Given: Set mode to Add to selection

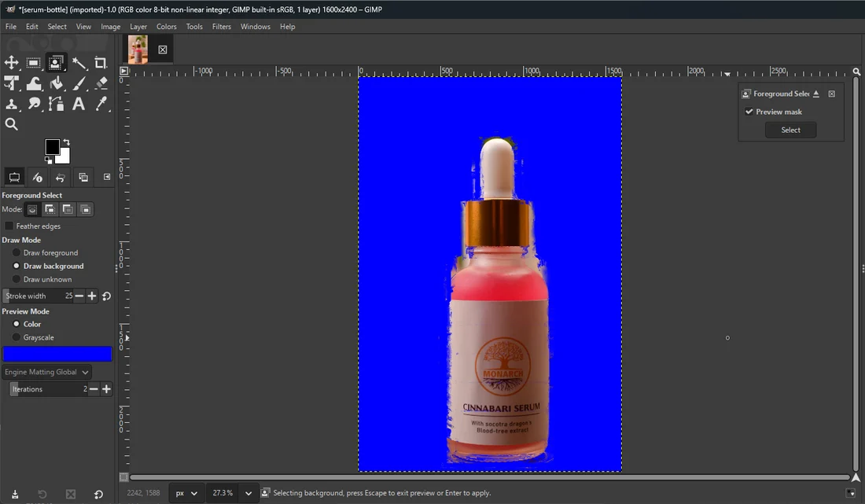Looking at the screenshot, I should click(x=50, y=209).
